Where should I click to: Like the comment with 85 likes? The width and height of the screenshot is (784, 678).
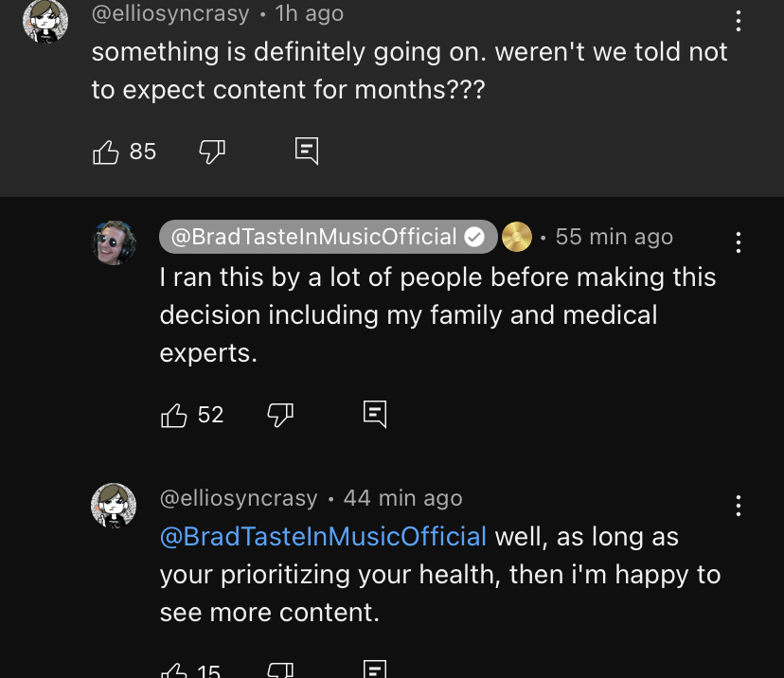coord(106,152)
